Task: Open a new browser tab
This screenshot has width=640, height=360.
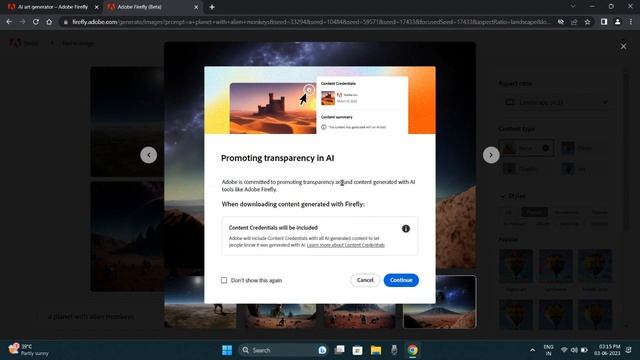Action: pos(212,7)
